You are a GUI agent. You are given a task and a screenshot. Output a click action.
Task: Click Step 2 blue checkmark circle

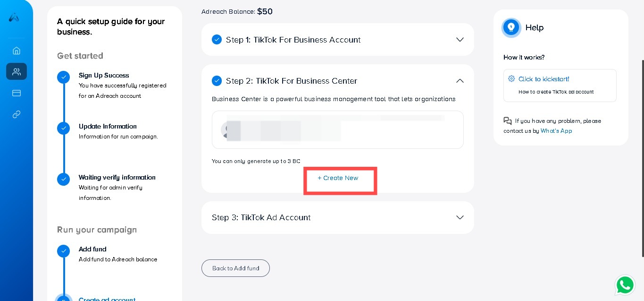click(217, 81)
